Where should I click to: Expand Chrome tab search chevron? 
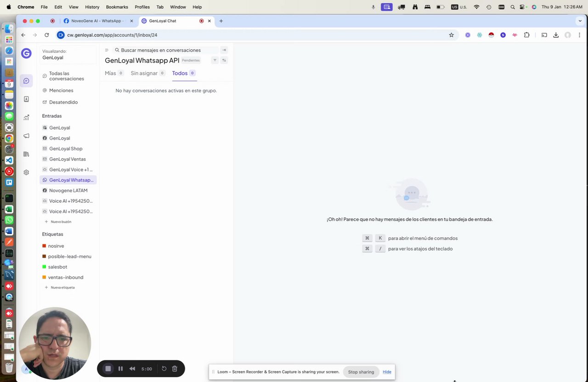[580, 21]
